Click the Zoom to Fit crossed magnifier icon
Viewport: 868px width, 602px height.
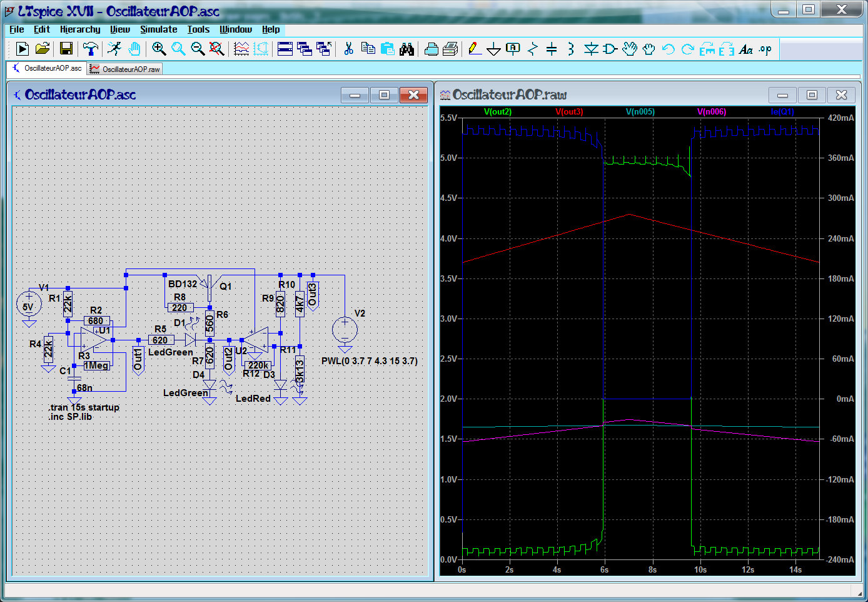click(x=217, y=49)
